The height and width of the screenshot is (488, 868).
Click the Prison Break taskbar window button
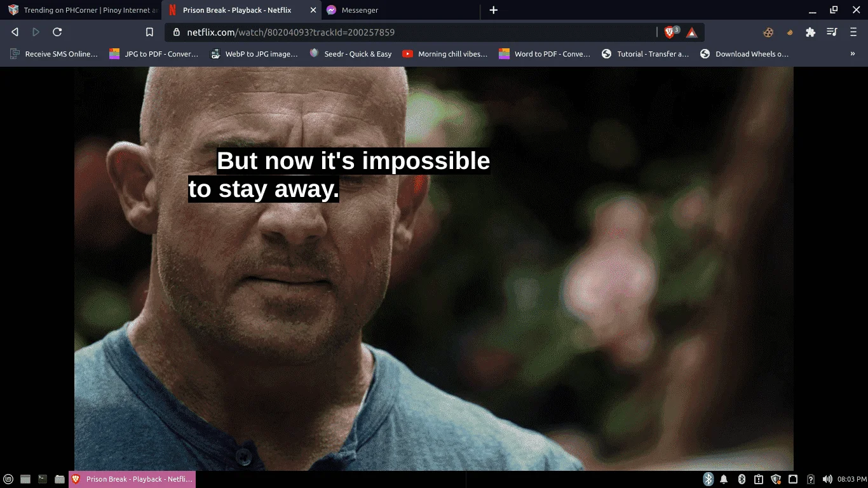point(132,479)
